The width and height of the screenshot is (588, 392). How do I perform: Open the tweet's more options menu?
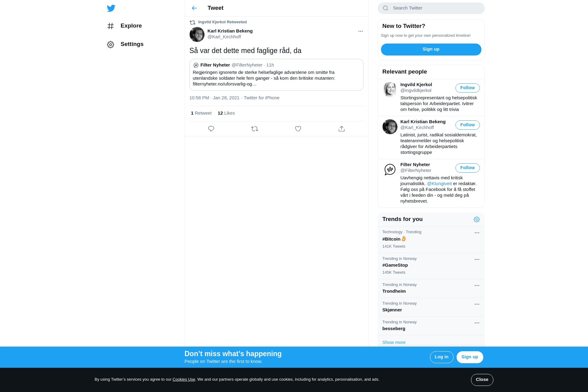coord(360,31)
